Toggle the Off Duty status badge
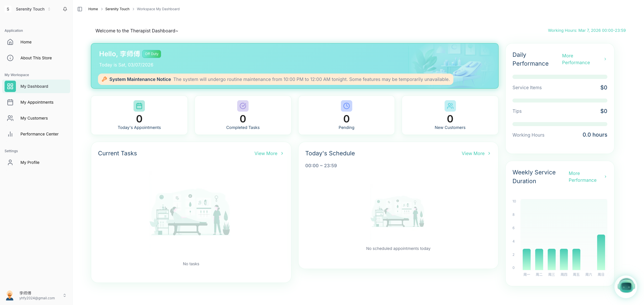The width and height of the screenshot is (644, 305). click(152, 54)
